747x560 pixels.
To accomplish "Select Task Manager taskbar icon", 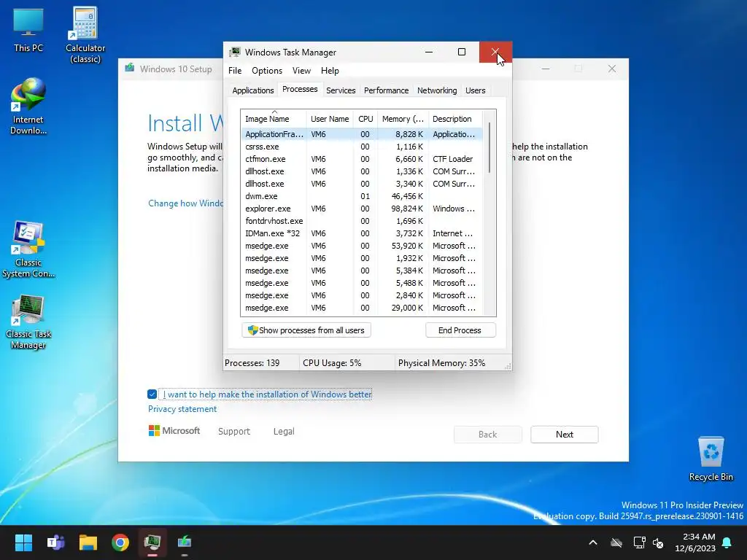I will 152,542.
